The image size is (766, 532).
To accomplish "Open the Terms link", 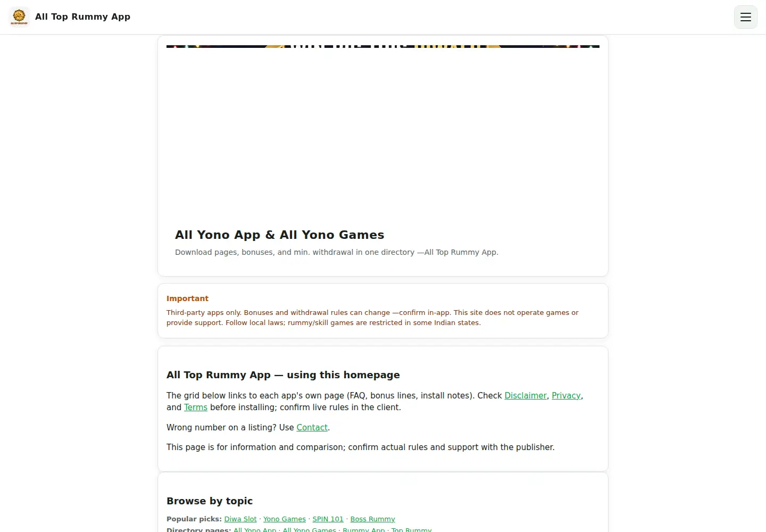I will point(196,407).
